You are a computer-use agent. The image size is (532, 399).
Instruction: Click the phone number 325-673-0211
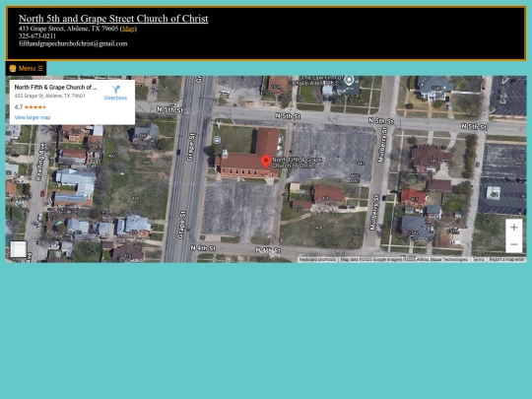coord(37,36)
